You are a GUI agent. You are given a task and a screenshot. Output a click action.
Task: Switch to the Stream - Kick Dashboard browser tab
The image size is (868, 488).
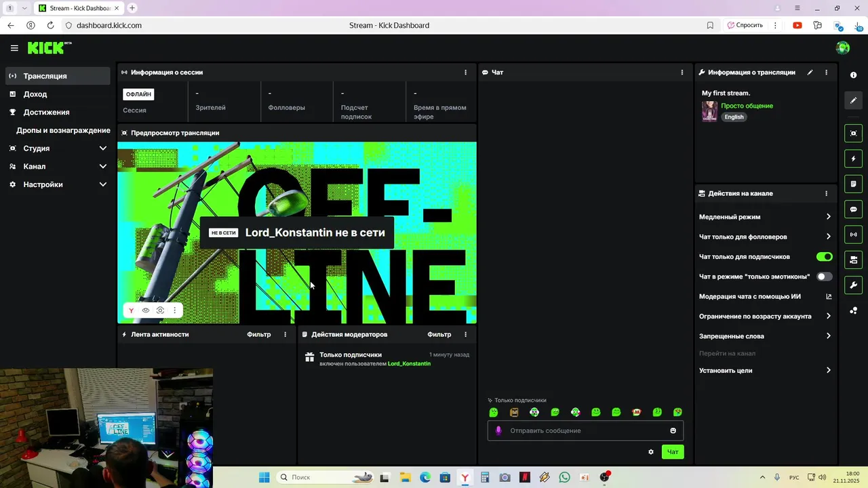[78, 8]
